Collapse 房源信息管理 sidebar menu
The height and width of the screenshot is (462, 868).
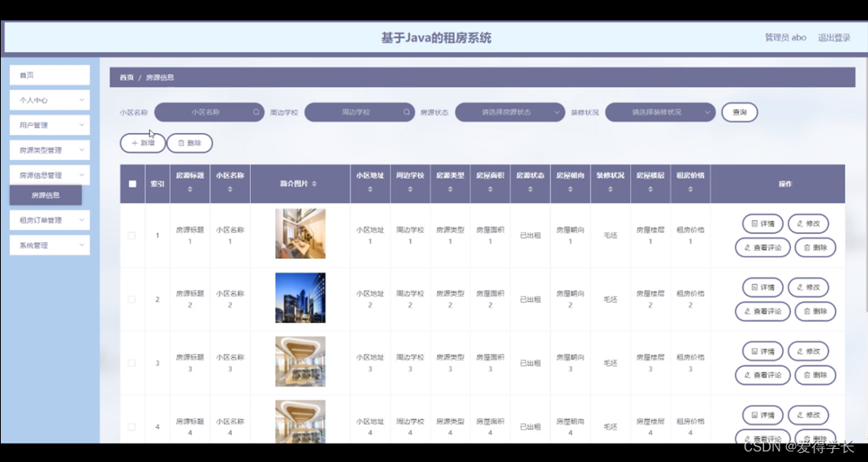tap(50, 175)
